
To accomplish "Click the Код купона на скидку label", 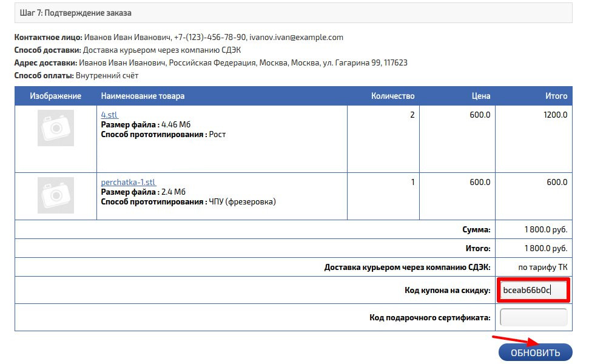I will (448, 291).
